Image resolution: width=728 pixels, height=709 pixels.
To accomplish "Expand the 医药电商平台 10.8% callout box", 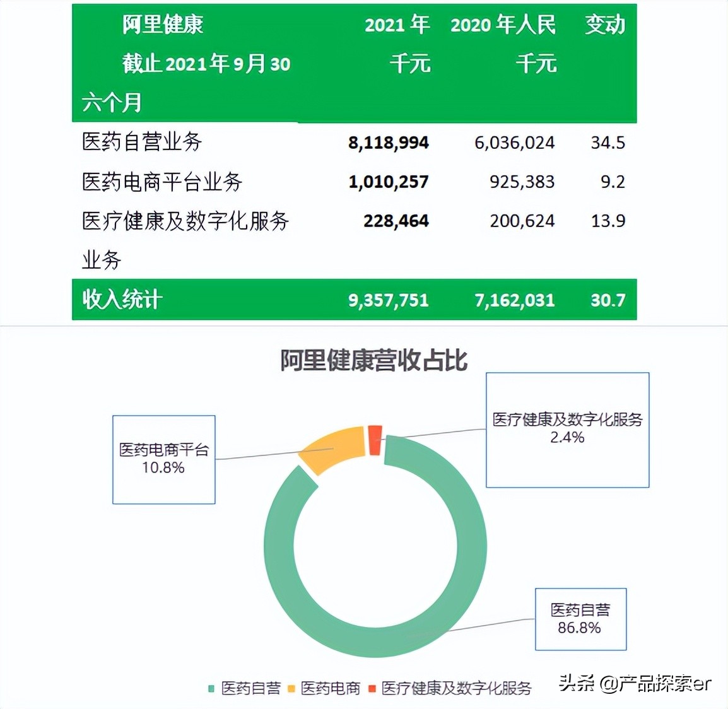I will (x=163, y=460).
